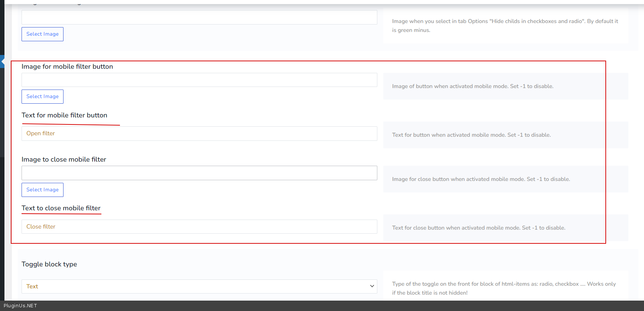
Task: Focus the Image for mobile filter button input
Action: tap(199, 80)
